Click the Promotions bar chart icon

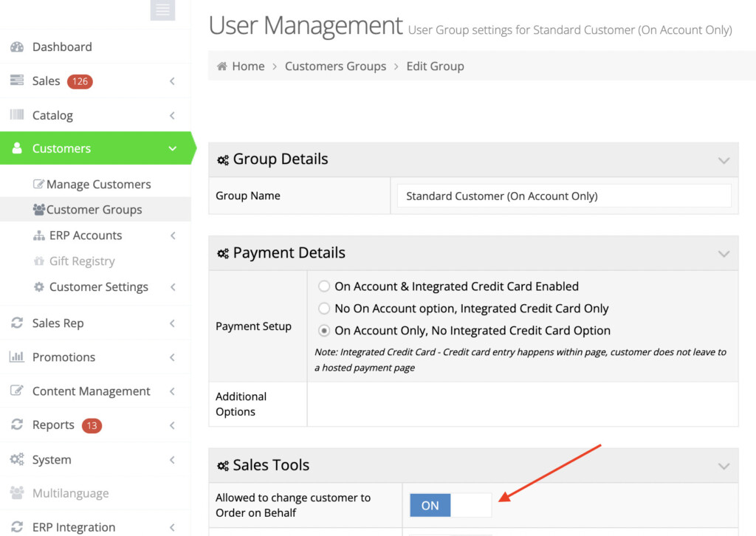[x=17, y=357]
